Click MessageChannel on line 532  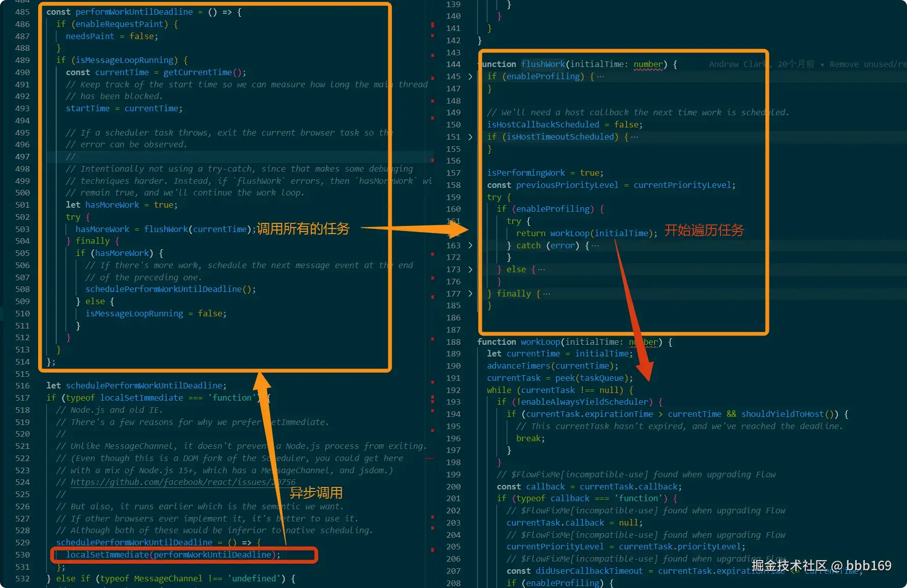tap(168, 579)
